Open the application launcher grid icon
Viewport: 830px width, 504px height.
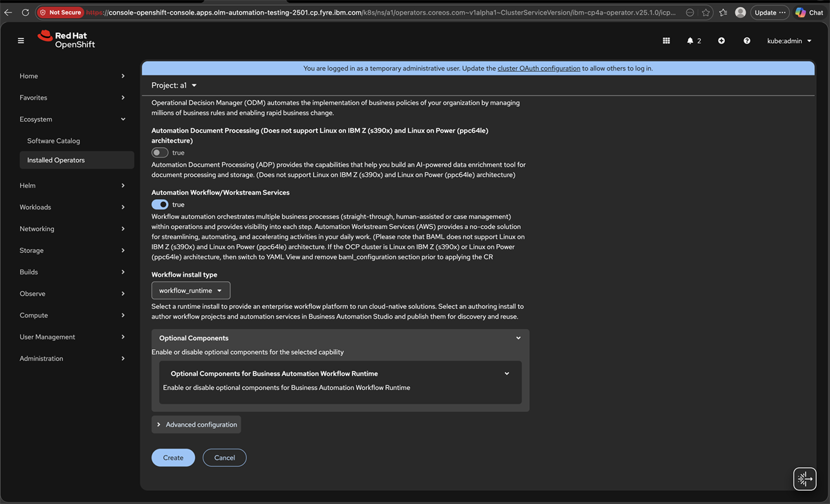coord(666,41)
